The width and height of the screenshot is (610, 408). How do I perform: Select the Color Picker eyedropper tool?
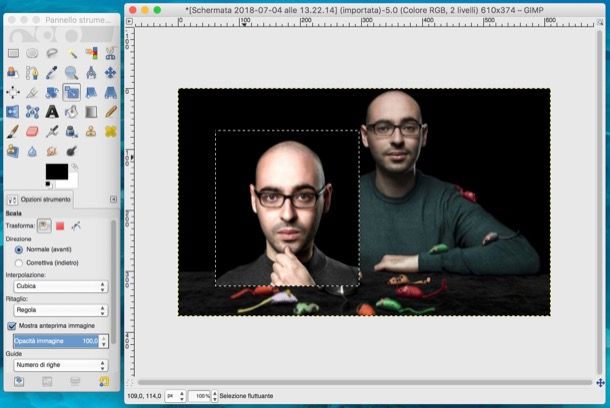point(51,72)
